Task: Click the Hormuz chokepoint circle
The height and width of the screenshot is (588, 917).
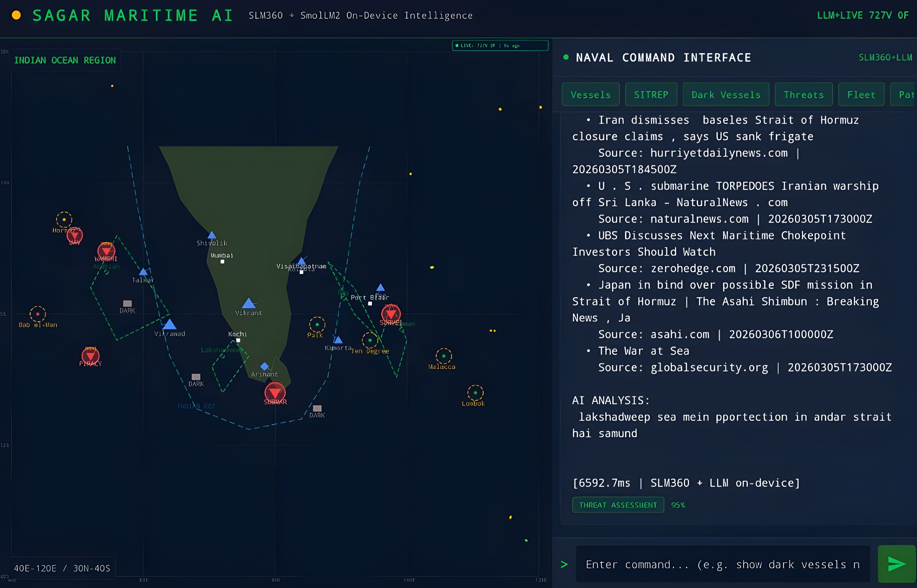Action: (64, 219)
